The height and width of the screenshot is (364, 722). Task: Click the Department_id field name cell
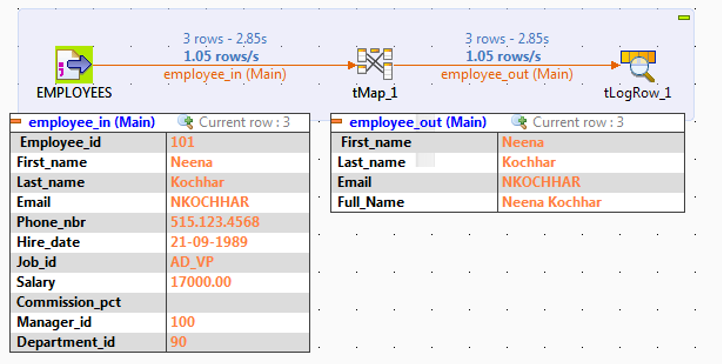(88, 342)
